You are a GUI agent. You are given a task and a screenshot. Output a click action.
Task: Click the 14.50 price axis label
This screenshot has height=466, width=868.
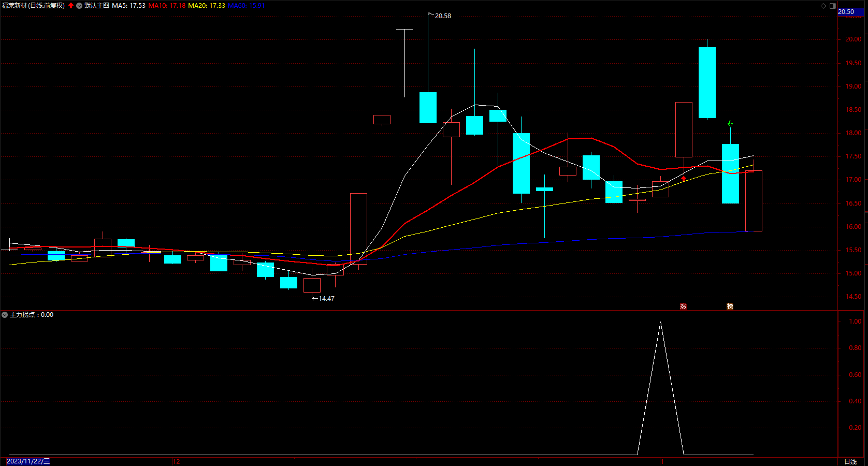click(853, 297)
